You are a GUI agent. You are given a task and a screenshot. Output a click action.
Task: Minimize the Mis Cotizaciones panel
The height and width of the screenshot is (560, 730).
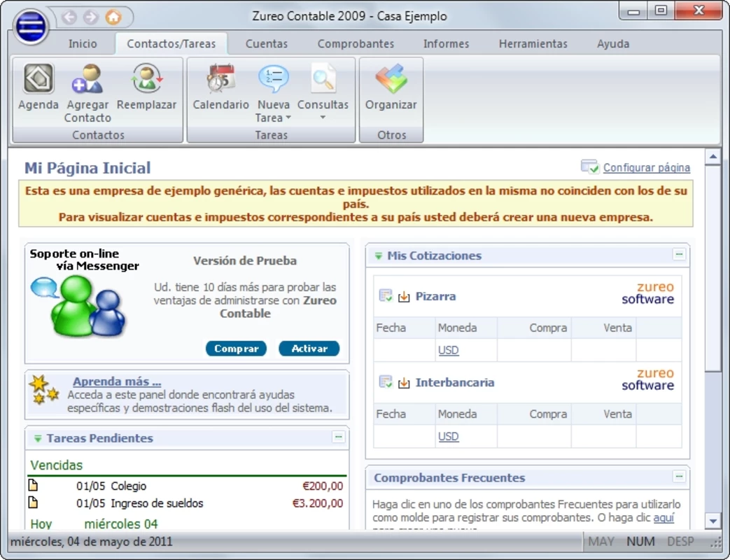coord(679,254)
